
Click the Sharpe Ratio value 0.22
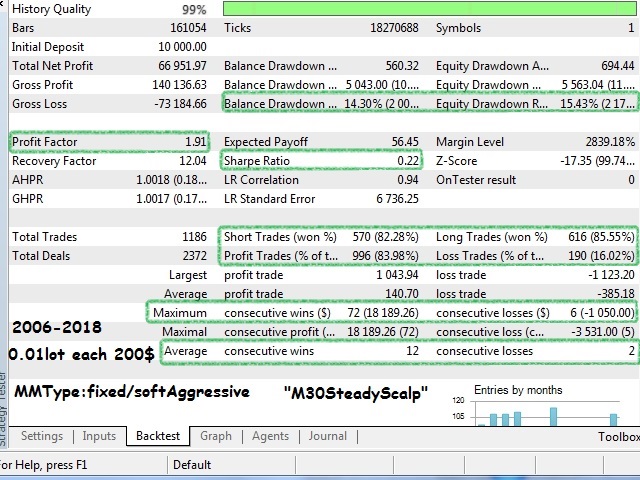tap(409, 161)
